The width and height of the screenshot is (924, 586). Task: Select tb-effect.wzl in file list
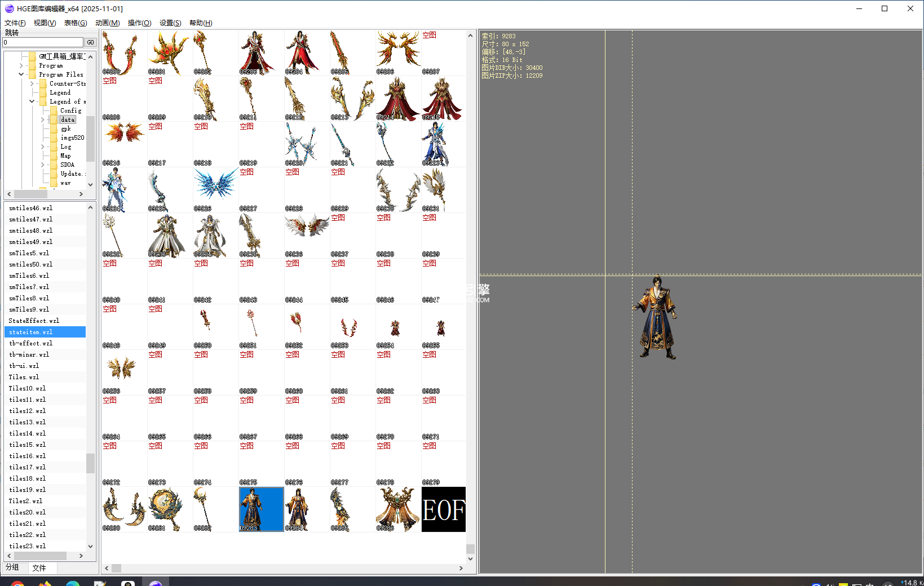pos(45,343)
